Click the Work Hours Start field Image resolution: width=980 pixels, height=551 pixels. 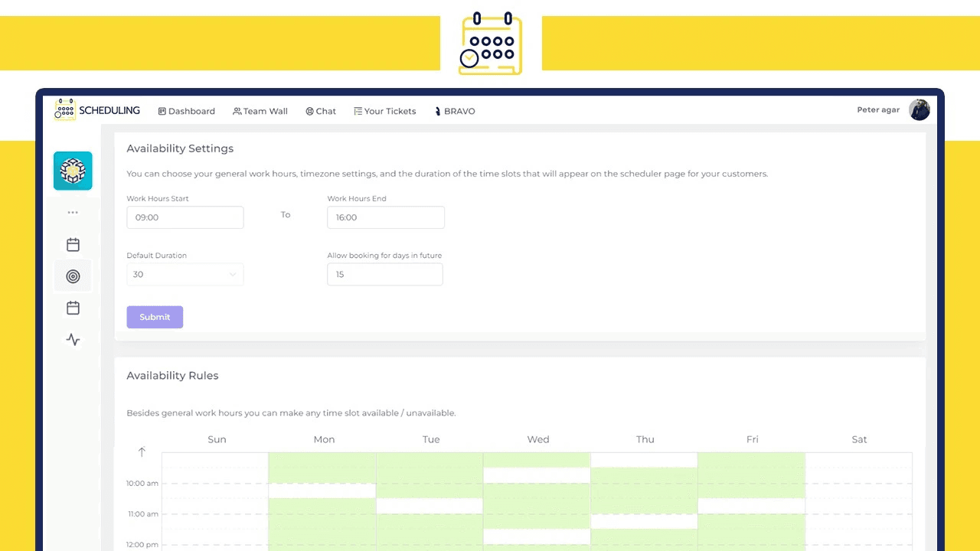pyautogui.click(x=185, y=217)
